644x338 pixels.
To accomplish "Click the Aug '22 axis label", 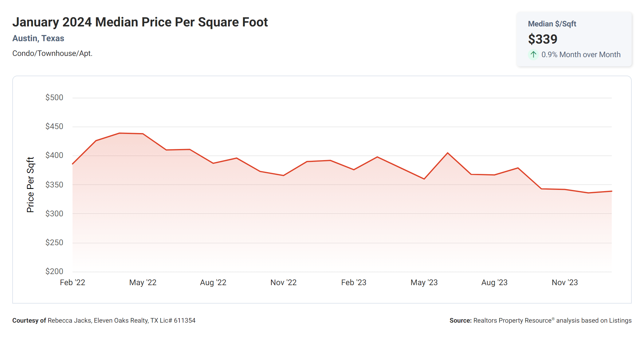I will point(213,282).
